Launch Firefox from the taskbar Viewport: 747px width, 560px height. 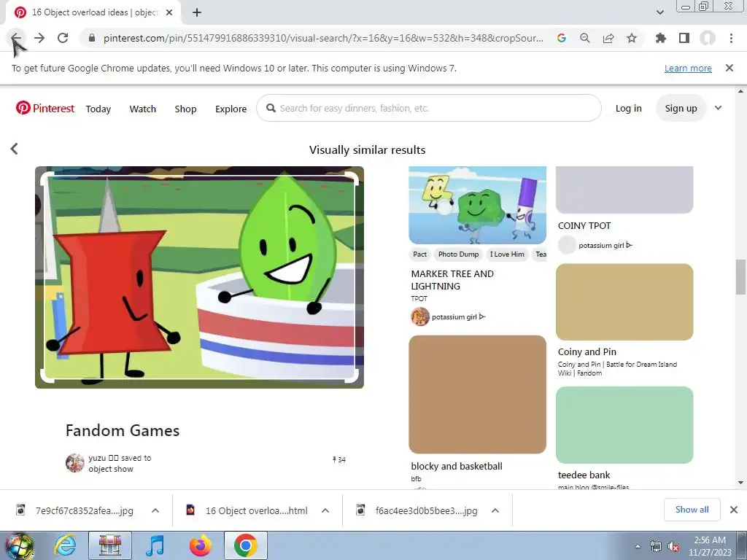(200, 545)
